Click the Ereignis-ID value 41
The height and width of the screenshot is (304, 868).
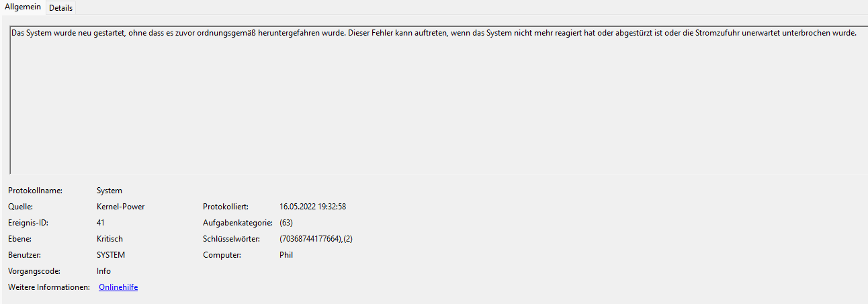pos(101,223)
